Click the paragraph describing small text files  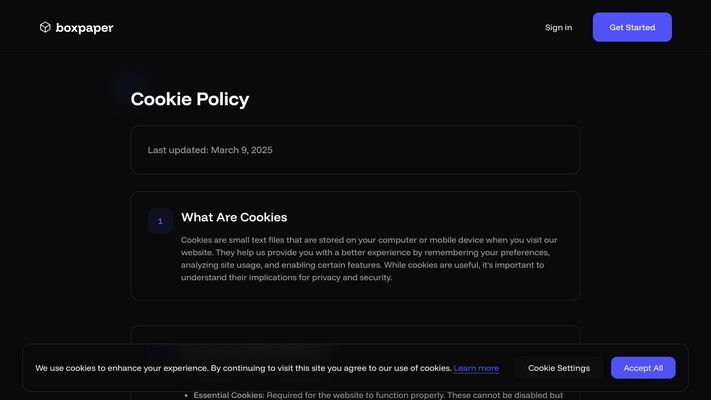point(370,259)
